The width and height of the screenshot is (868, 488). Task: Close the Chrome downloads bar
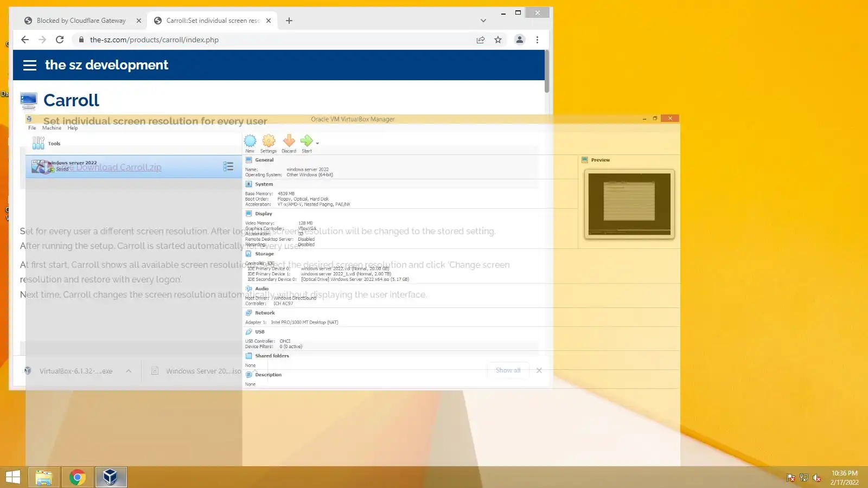(539, 370)
